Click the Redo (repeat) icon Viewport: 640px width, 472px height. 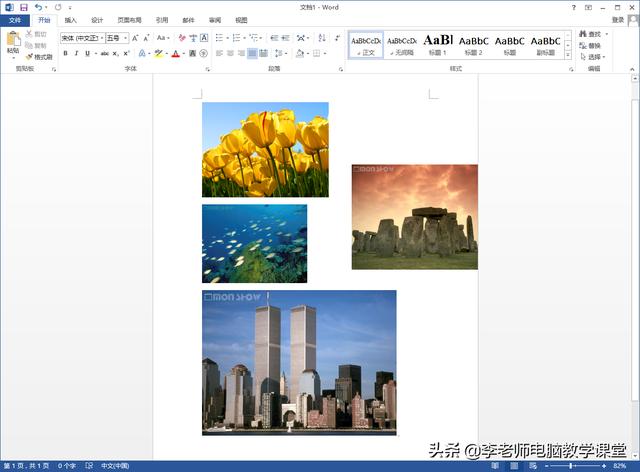click(x=58, y=7)
